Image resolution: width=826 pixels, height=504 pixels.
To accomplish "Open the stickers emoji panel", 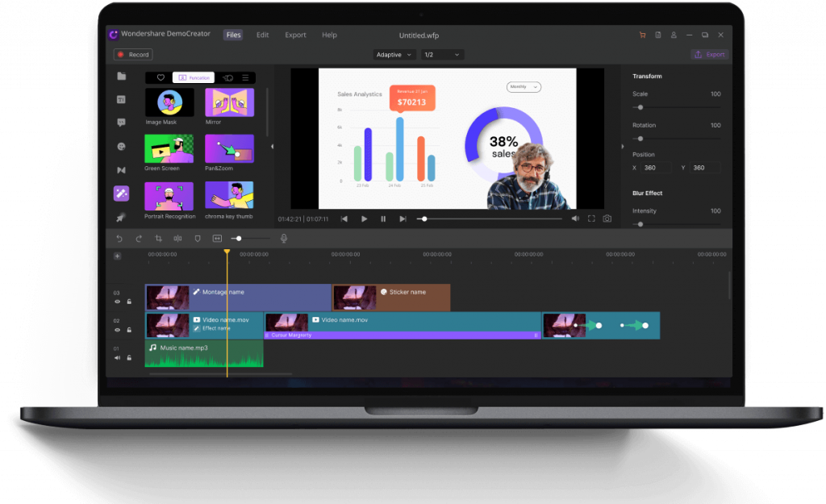I will (x=121, y=147).
